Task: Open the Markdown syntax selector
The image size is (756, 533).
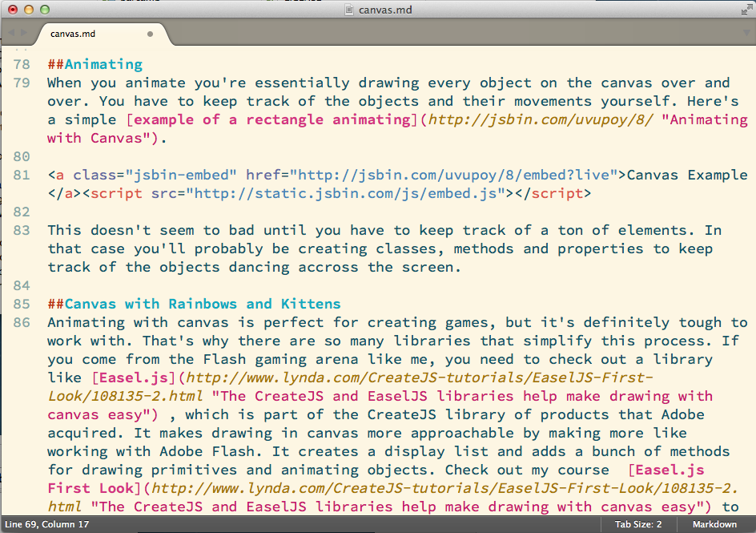Action: click(x=714, y=524)
